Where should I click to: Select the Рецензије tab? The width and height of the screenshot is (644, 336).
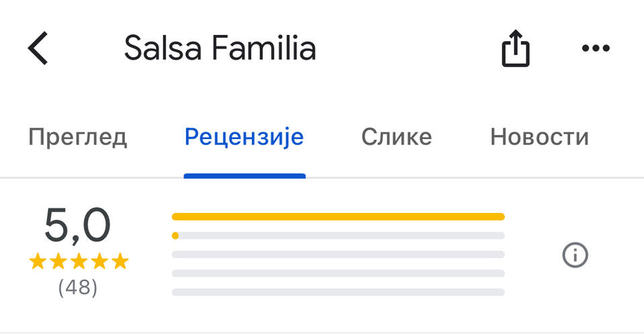click(x=244, y=137)
